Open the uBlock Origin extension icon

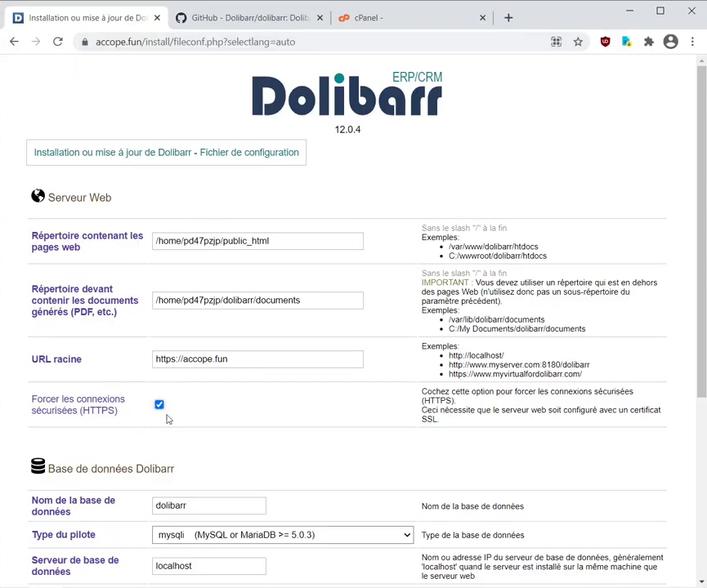click(x=605, y=42)
